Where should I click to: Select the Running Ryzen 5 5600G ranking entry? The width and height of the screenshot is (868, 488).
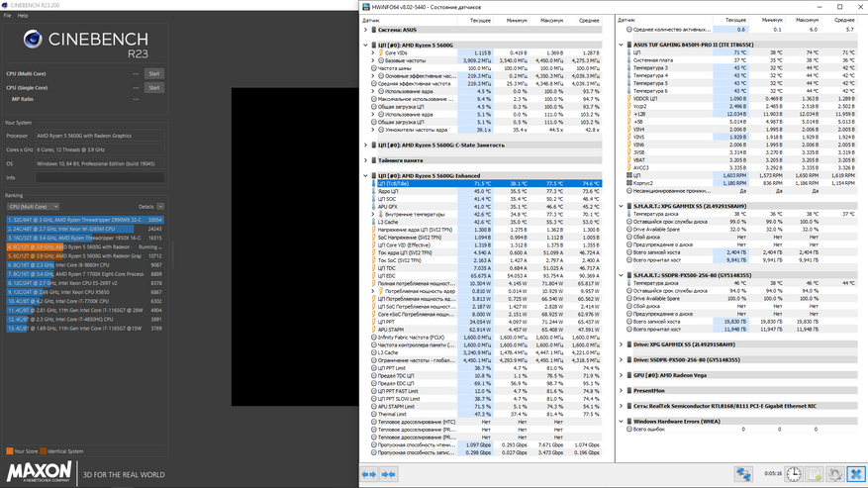(85, 247)
